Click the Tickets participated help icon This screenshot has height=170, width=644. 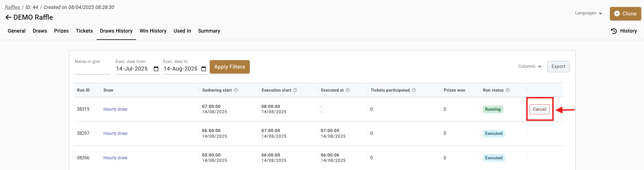(414, 90)
